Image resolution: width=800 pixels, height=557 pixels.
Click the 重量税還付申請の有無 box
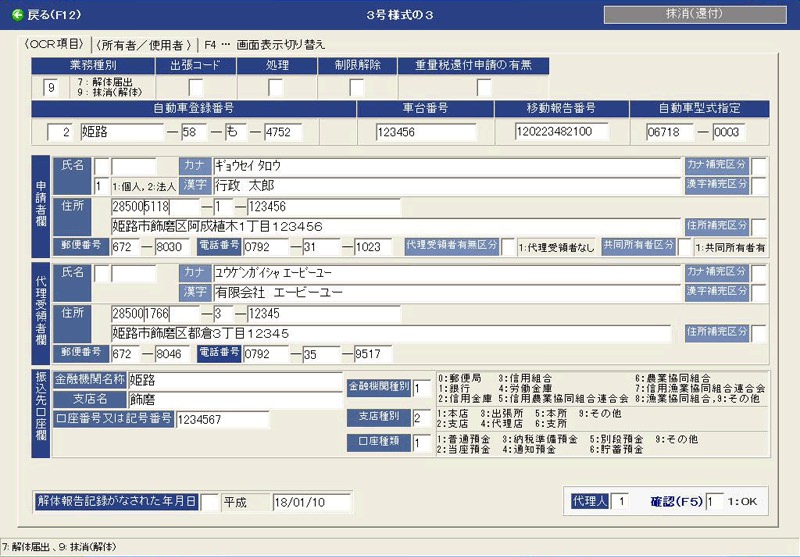(484, 88)
